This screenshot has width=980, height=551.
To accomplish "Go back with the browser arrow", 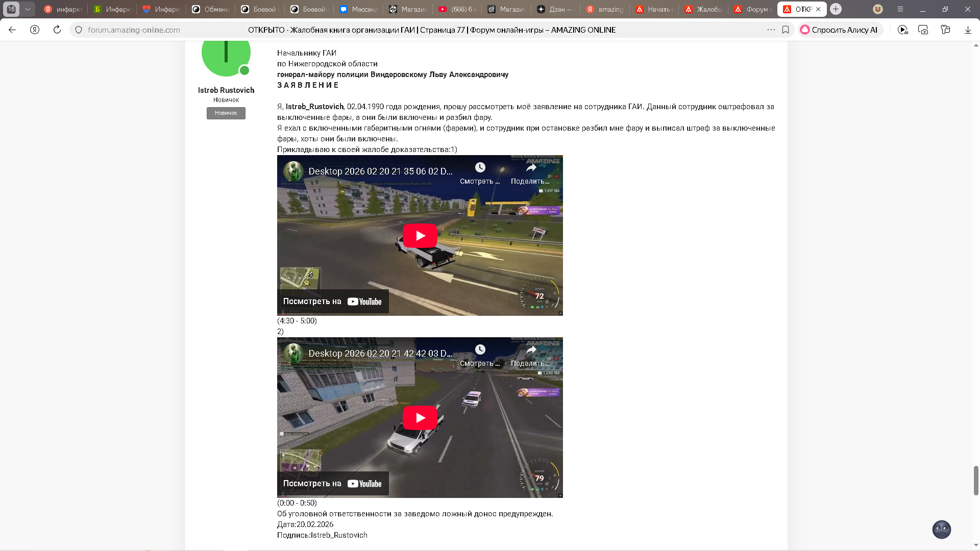I will [x=12, y=30].
